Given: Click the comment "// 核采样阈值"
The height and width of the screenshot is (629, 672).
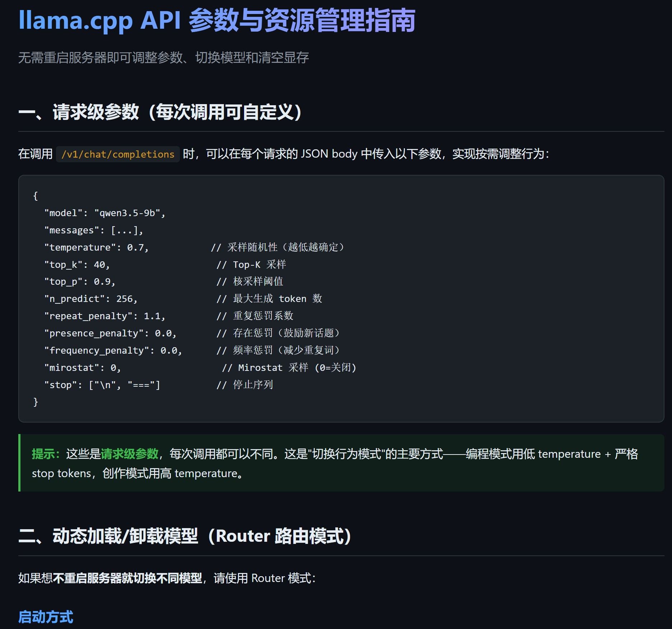Looking at the screenshot, I should click(x=250, y=281).
